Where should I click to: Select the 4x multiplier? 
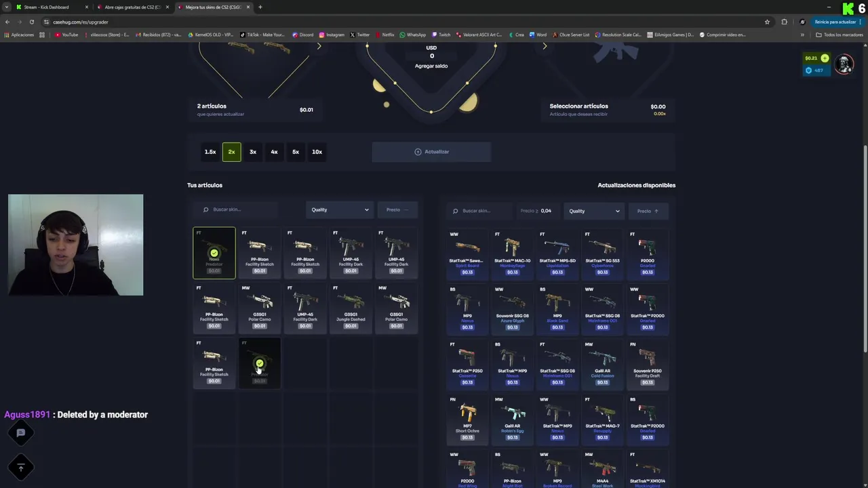[x=274, y=152]
